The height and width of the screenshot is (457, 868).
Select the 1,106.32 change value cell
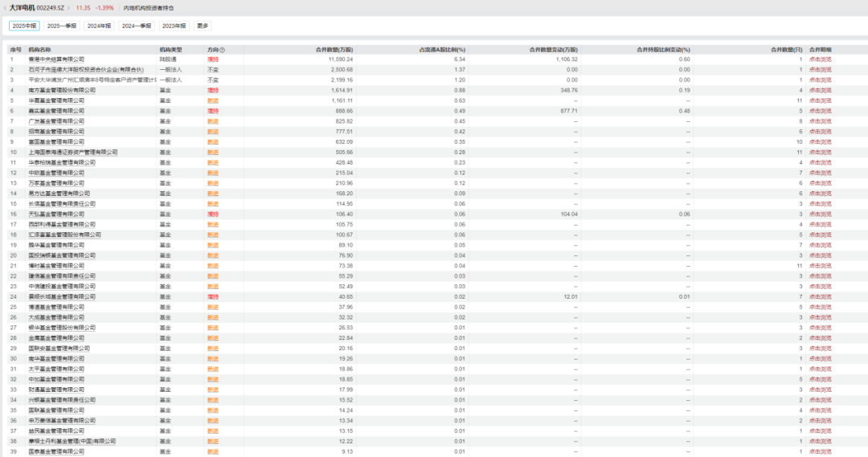[x=567, y=59]
